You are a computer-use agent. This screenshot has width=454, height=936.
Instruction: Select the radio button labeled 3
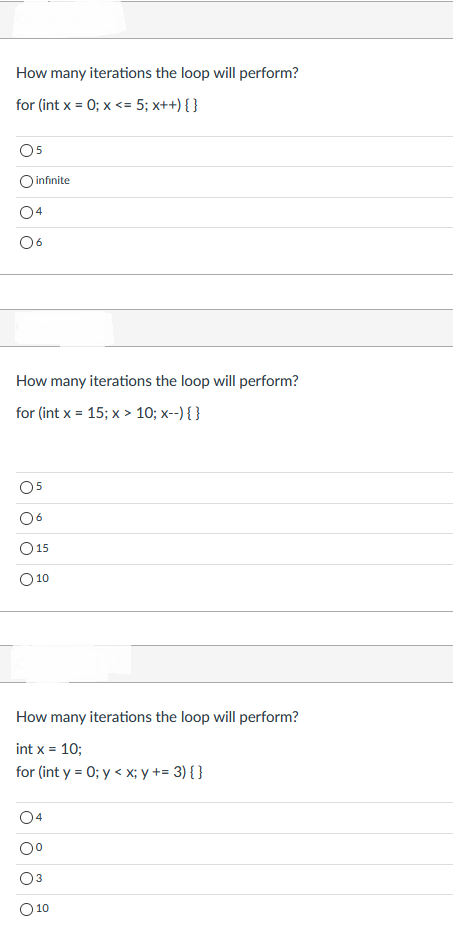[x=26, y=878]
